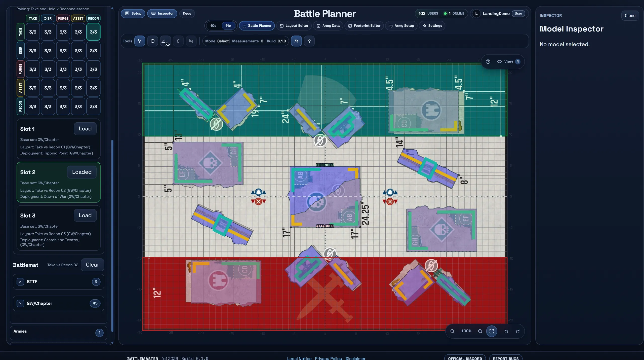Screen dimensions: 644x360
Task: Click the castle terrain in red zone
Action: [x=218, y=280]
